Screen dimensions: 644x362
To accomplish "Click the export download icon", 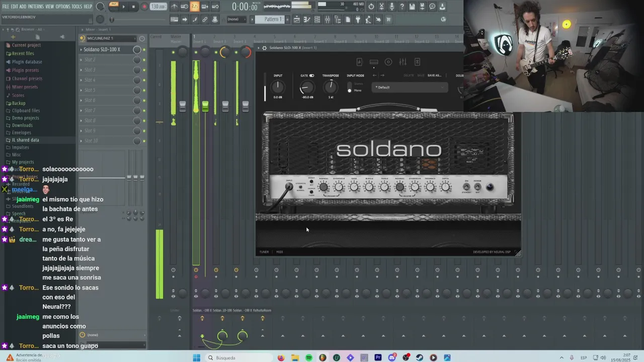I will coord(442,7).
